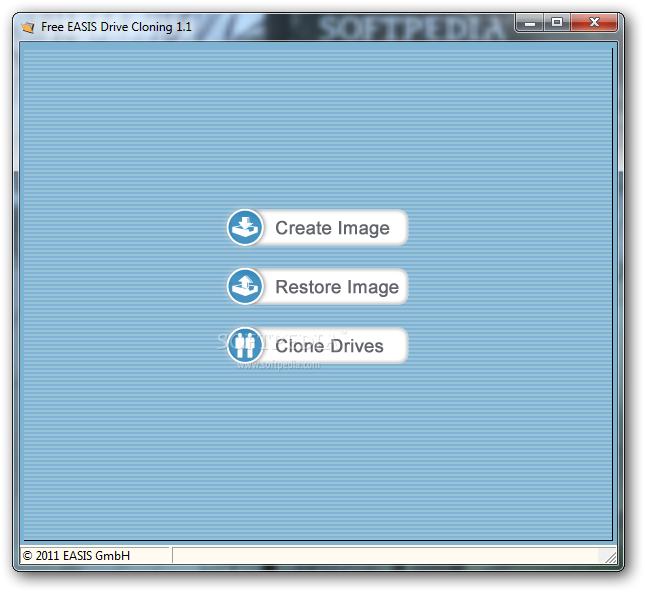Viewport: 645px width, 592px height.
Task: Click the Create Image download icon
Action: click(245, 228)
